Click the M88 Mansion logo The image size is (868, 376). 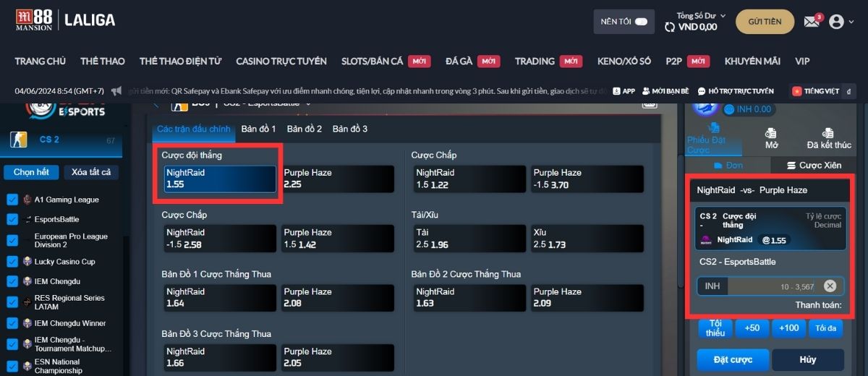click(34, 20)
